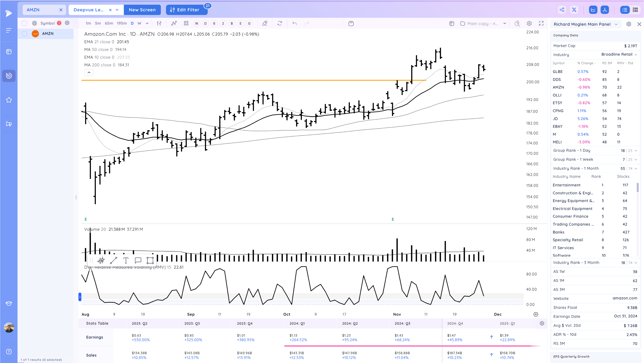Viewport: 644px width, 363px height.
Task: Expand the timeframe dropdown after W
Action: [147, 23]
